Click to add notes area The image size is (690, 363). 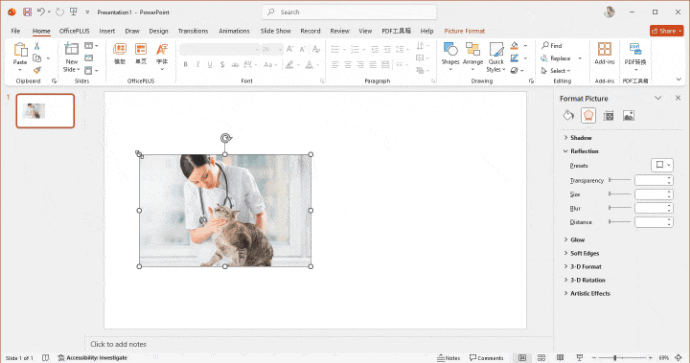[x=118, y=344]
